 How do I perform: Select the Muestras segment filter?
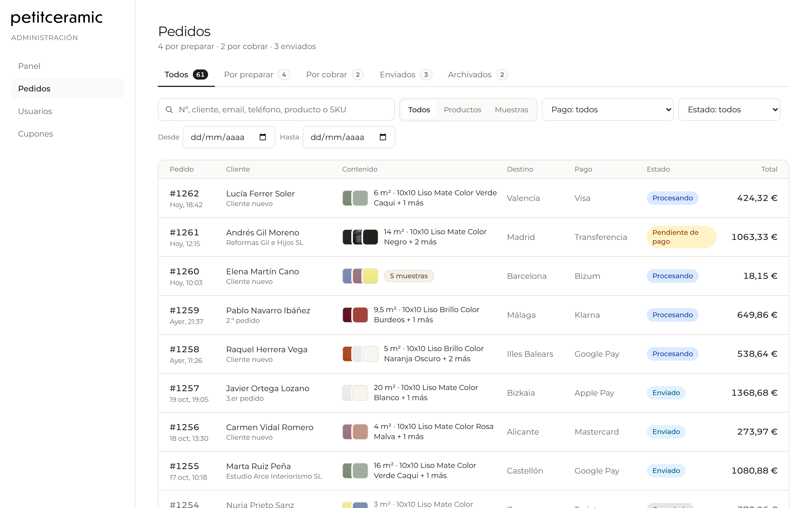click(x=511, y=110)
